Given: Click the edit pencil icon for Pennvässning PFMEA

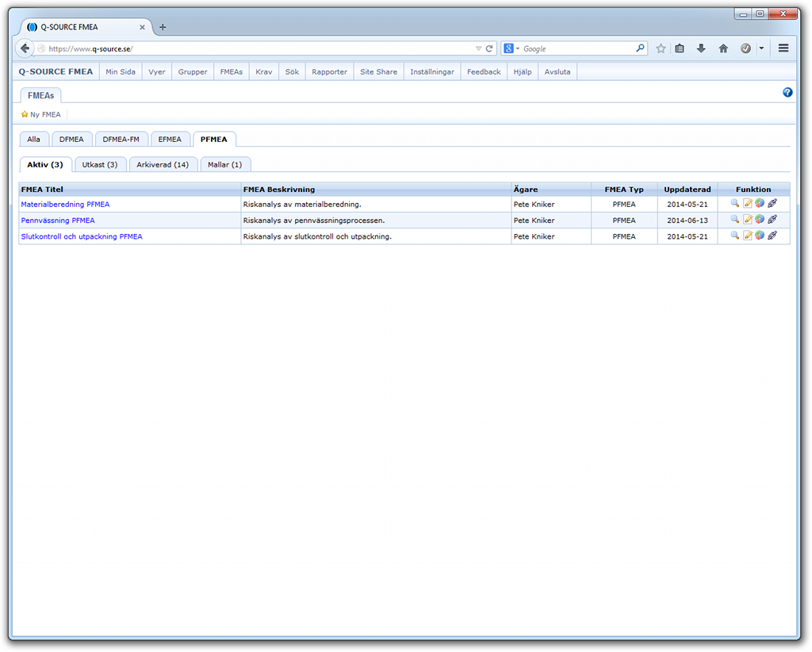Looking at the screenshot, I should tap(747, 220).
